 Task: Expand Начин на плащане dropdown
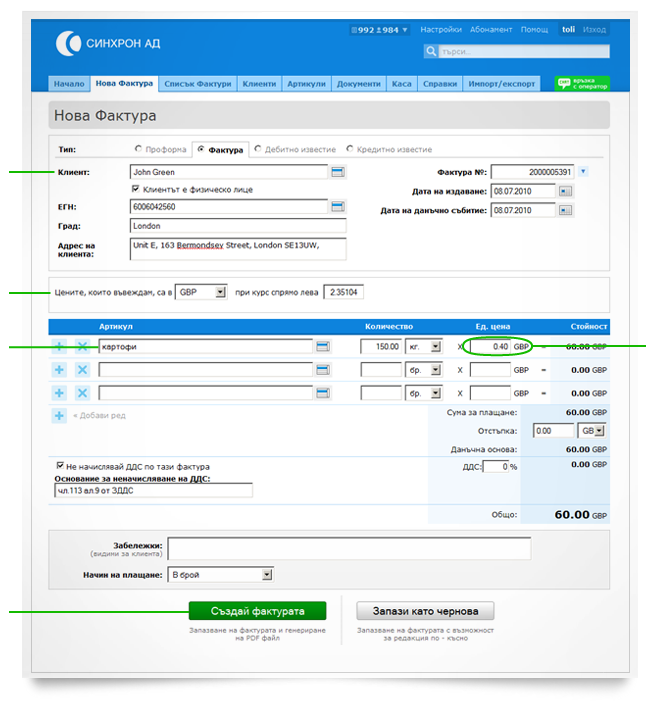[x=220, y=575]
